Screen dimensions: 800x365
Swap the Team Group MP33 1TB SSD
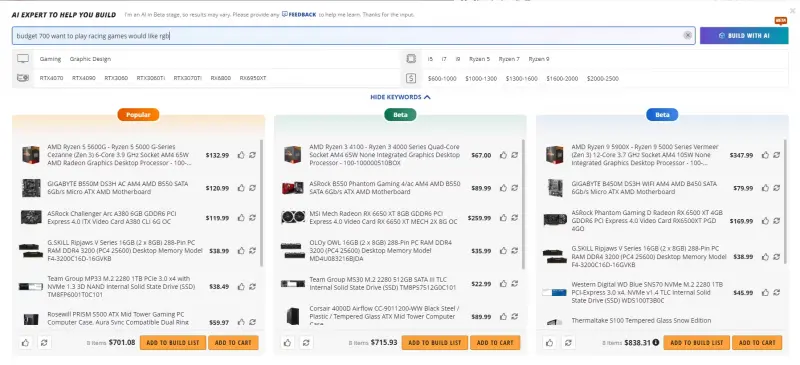tap(253, 286)
